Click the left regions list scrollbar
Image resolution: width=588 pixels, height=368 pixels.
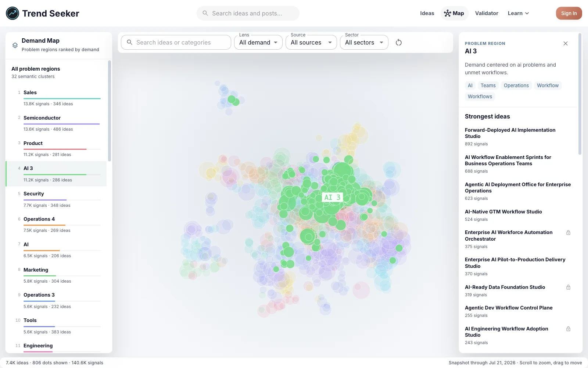coord(110,111)
